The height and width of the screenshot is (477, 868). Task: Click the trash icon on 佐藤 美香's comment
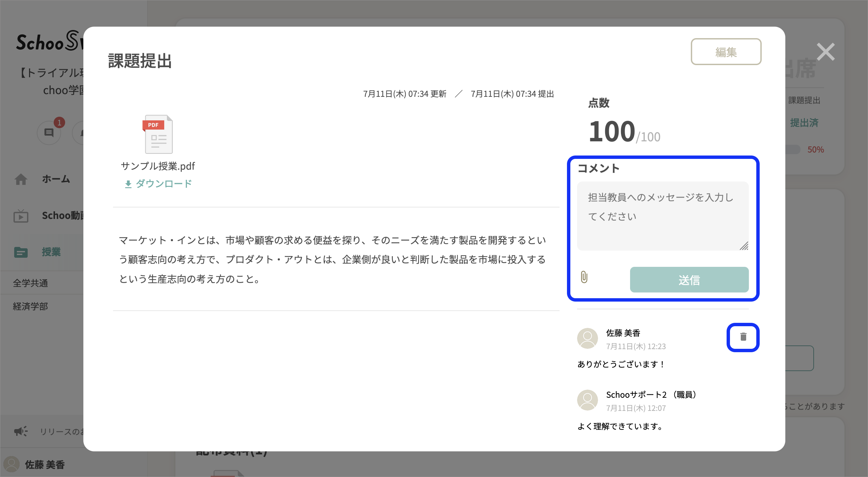coord(743,337)
